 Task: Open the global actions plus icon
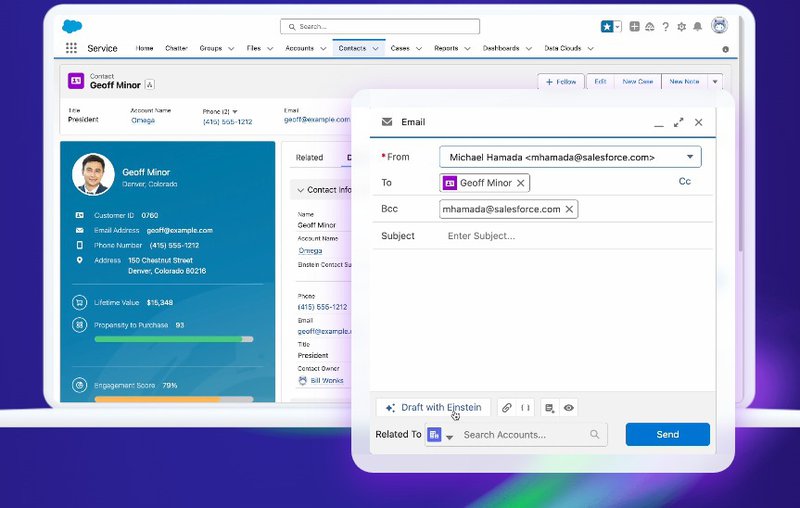click(x=634, y=27)
